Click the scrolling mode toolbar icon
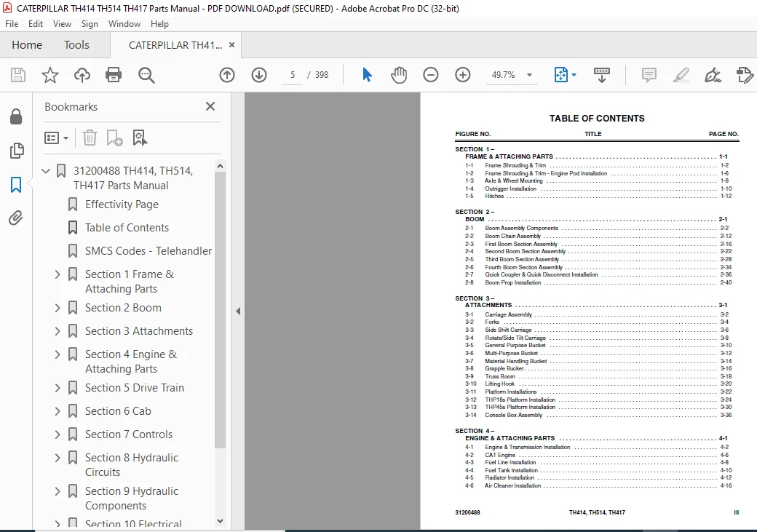 pyautogui.click(x=601, y=75)
